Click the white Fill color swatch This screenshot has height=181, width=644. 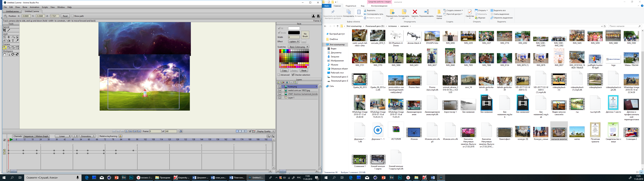point(294,28)
